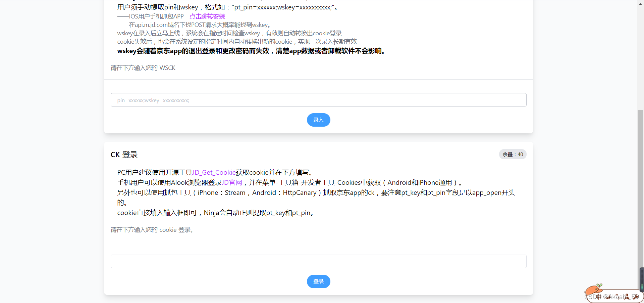Screen dimensions: 644x303
Task: Click the blue 登录 submit control
Action: (318, 282)
